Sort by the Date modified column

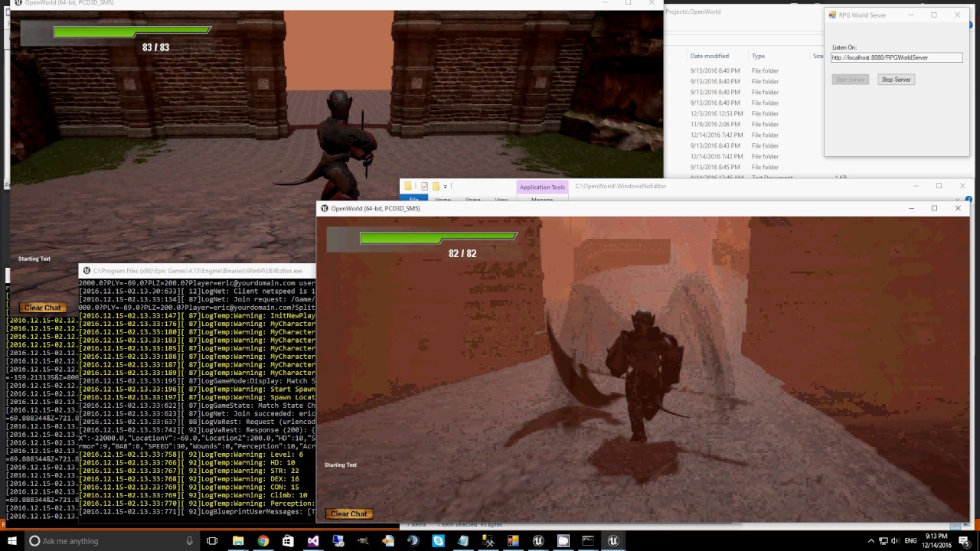click(x=709, y=56)
